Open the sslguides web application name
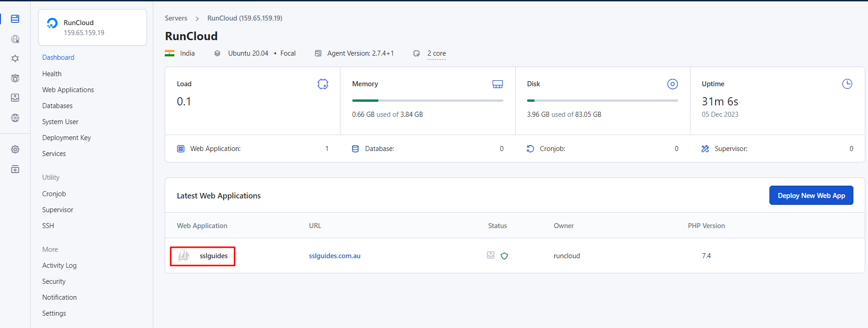868x328 pixels. tap(214, 256)
